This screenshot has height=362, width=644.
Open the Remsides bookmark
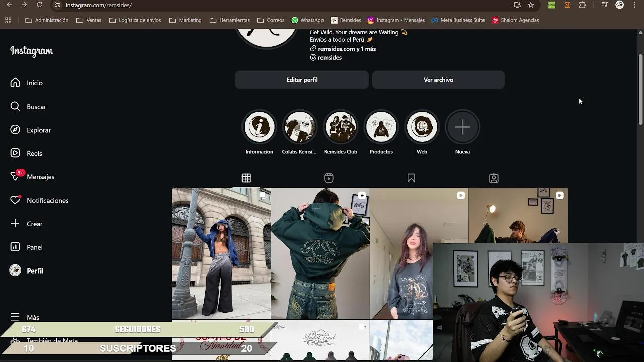(x=346, y=20)
